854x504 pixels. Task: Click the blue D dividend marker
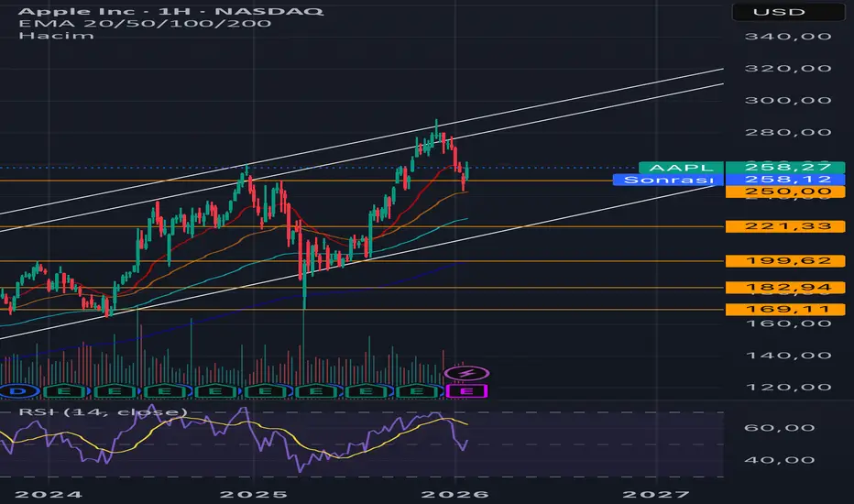[19, 390]
